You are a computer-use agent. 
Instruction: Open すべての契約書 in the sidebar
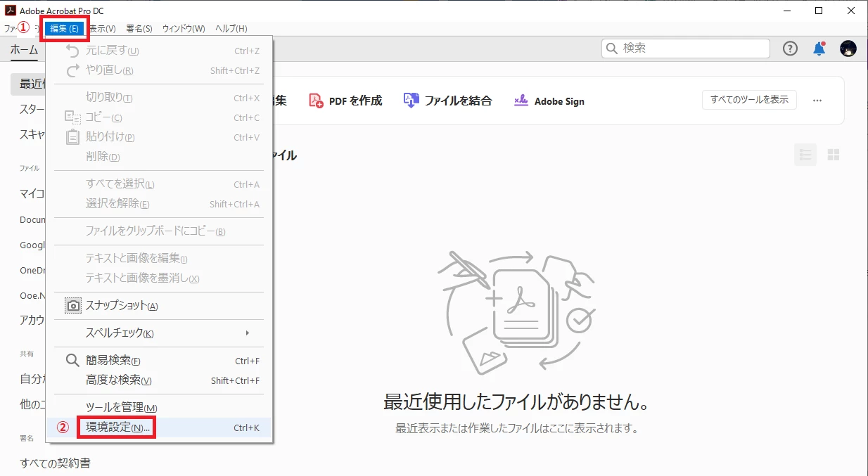pyautogui.click(x=56, y=463)
